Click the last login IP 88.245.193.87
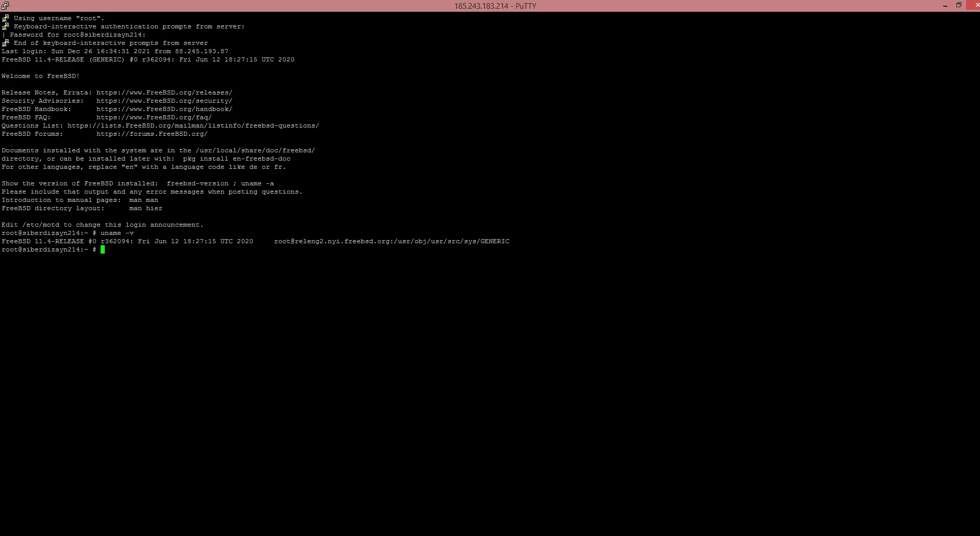 [x=201, y=52]
